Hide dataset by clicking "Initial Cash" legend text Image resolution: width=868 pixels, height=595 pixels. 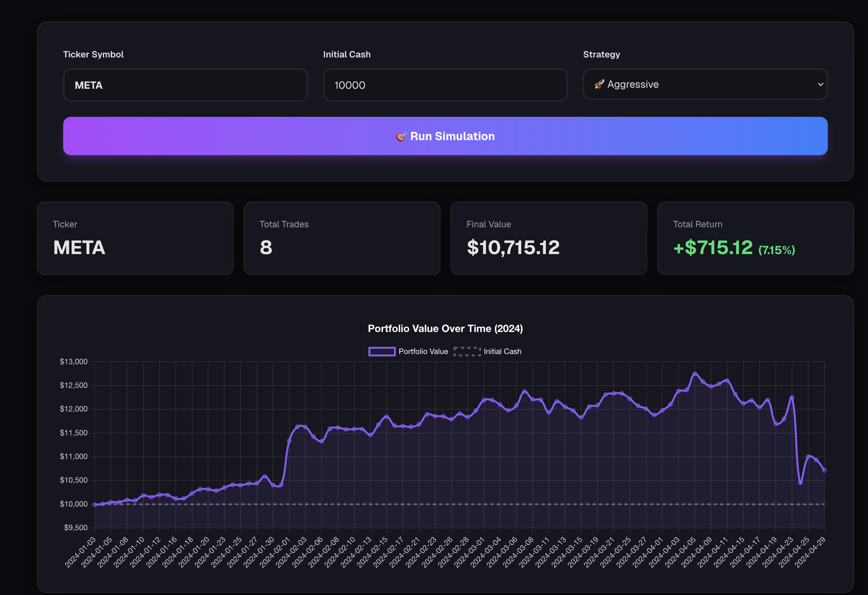point(502,351)
